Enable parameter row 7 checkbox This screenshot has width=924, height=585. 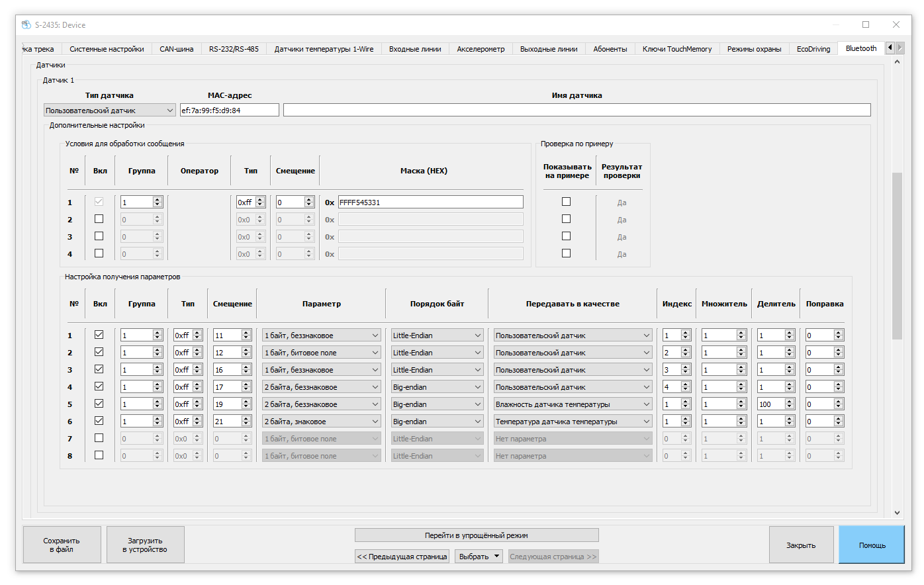click(99, 438)
